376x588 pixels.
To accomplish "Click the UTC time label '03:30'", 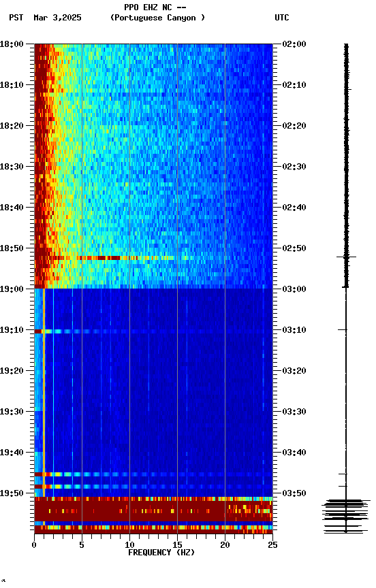I will [294, 412].
